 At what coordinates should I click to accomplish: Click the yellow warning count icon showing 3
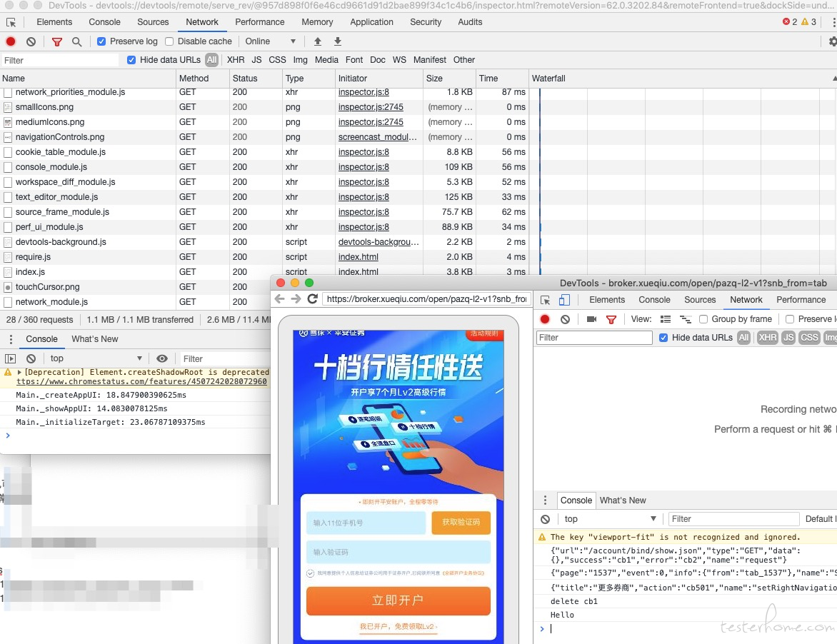pos(804,22)
